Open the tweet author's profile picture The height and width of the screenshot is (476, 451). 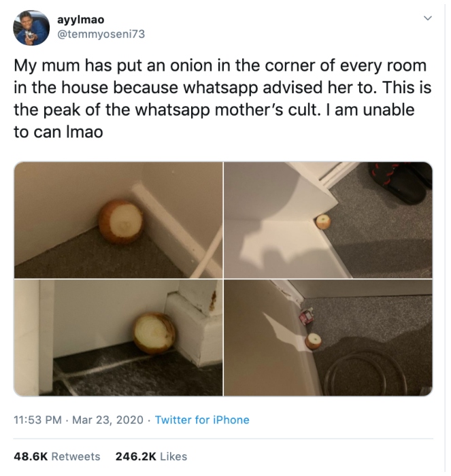click(x=31, y=28)
